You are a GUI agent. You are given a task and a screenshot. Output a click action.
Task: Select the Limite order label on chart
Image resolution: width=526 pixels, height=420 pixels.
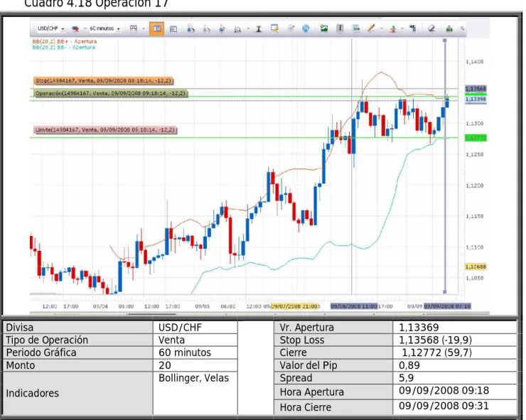105,129
